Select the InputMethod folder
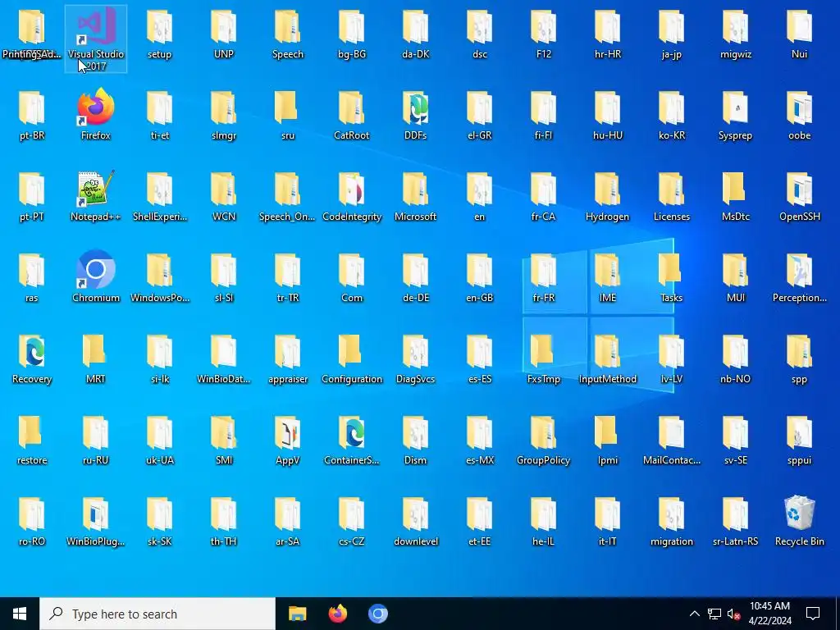The height and width of the screenshot is (630, 840). [x=608, y=358]
